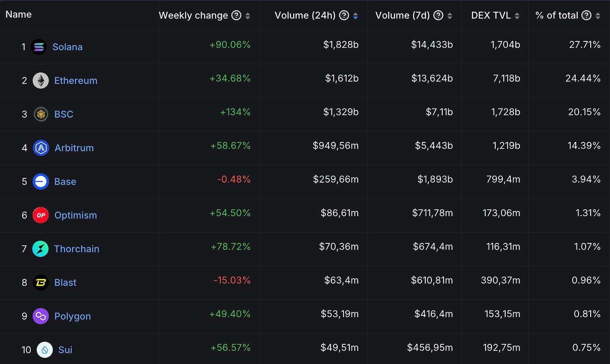Open the Arbitrum chain link
The image size is (610, 364).
(74, 148)
